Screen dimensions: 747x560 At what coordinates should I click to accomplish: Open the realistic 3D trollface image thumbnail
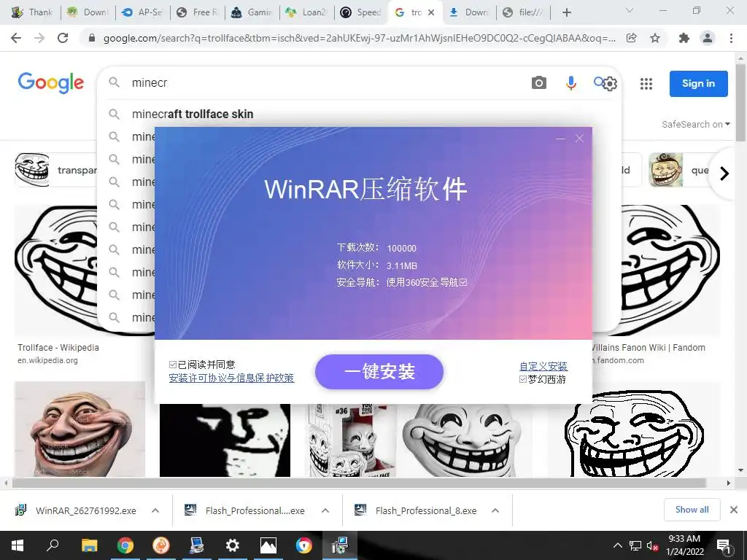[x=80, y=429]
